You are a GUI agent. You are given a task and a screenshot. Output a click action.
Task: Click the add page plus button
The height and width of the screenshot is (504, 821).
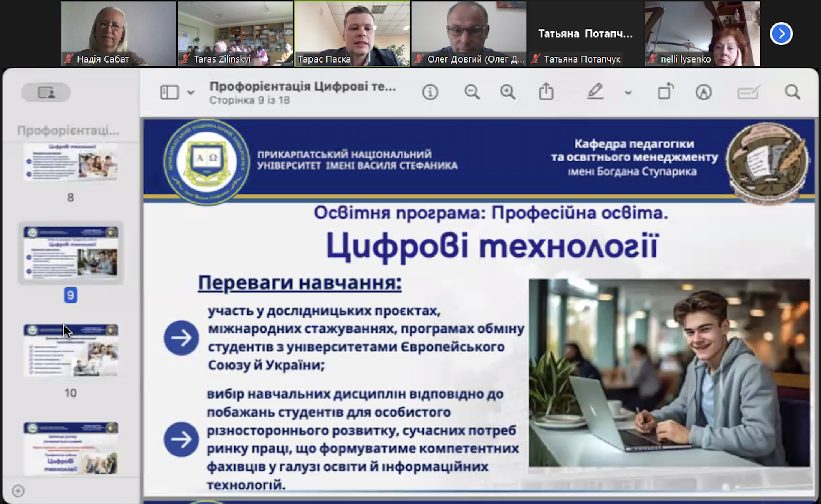click(x=18, y=491)
